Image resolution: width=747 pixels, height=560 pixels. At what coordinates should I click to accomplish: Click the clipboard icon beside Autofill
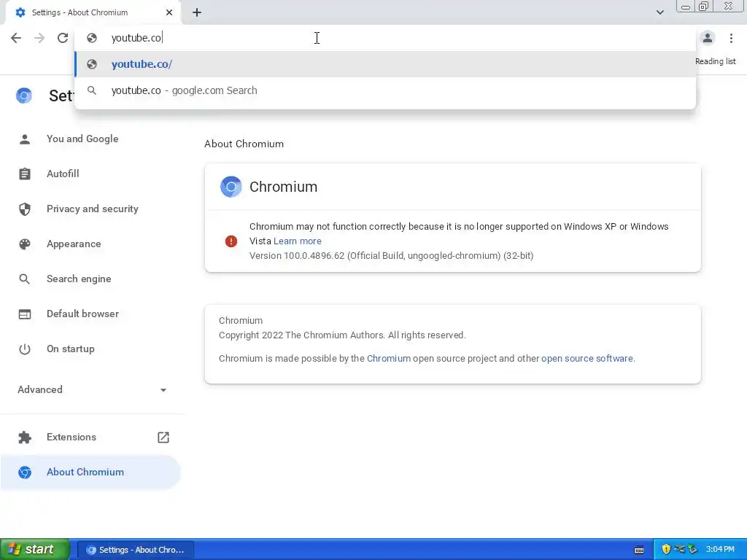[x=25, y=174]
